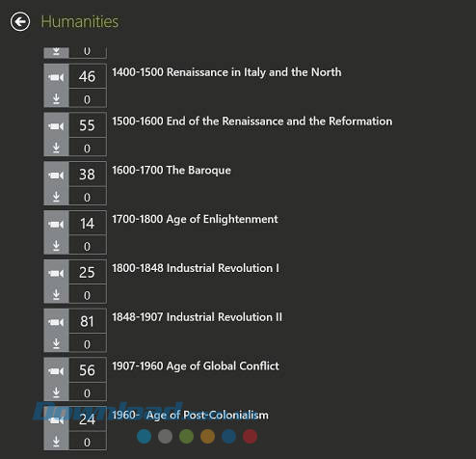Click video icon for Age of Enlightenment
476x459 pixels.
56,224
